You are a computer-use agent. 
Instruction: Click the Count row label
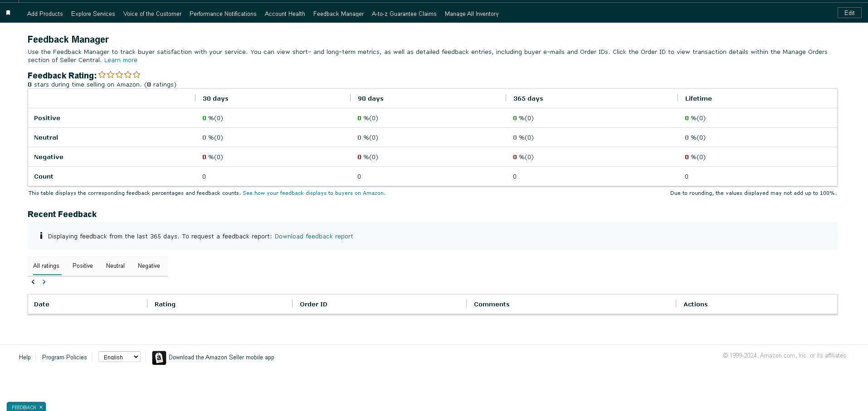click(x=44, y=176)
